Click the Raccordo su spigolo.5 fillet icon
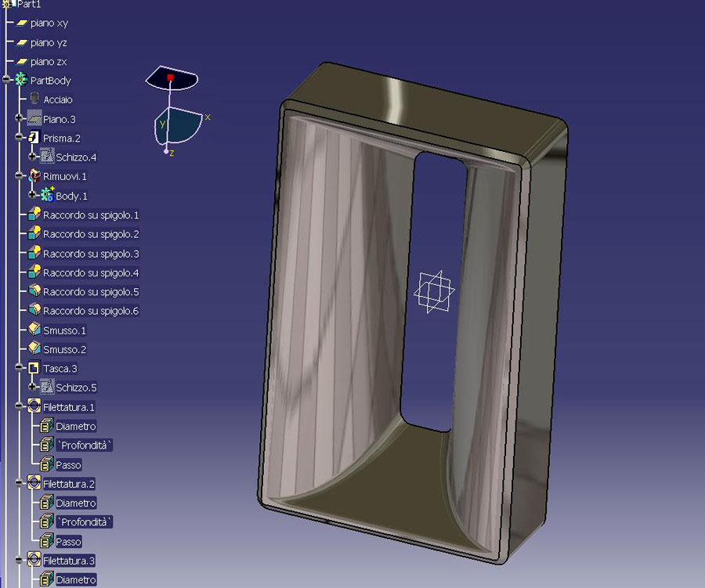 tap(34, 290)
